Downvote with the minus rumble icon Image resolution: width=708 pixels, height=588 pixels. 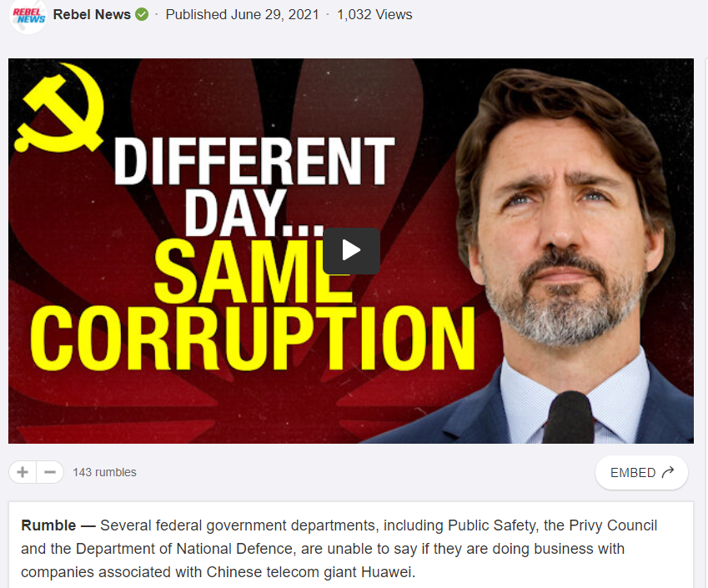[50, 472]
